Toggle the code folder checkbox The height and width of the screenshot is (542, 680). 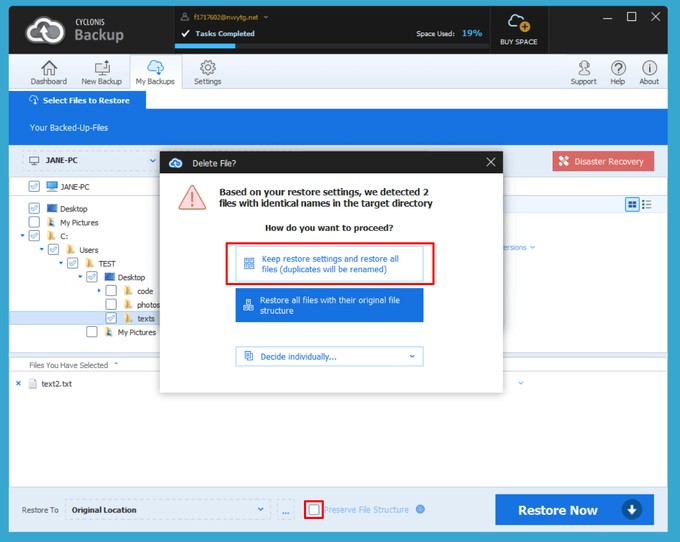click(111, 291)
